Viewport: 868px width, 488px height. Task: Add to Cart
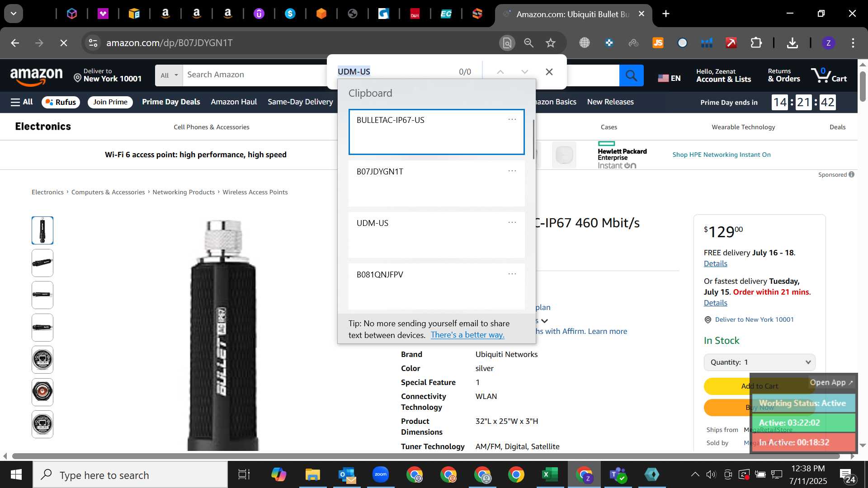click(x=759, y=386)
